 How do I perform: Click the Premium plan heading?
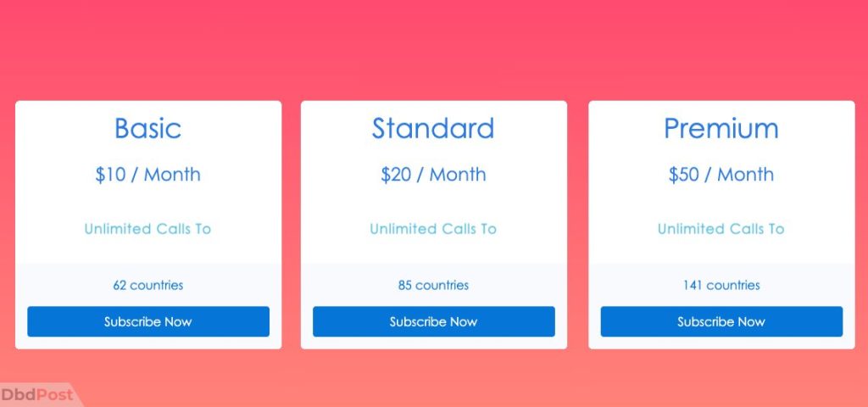tap(721, 129)
